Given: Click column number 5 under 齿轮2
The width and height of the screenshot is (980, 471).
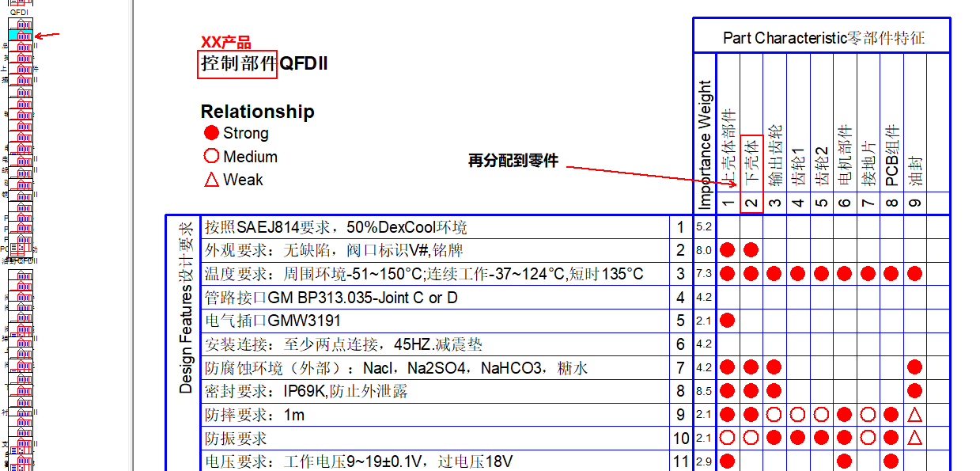Looking at the screenshot, I should click(x=822, y=203).
